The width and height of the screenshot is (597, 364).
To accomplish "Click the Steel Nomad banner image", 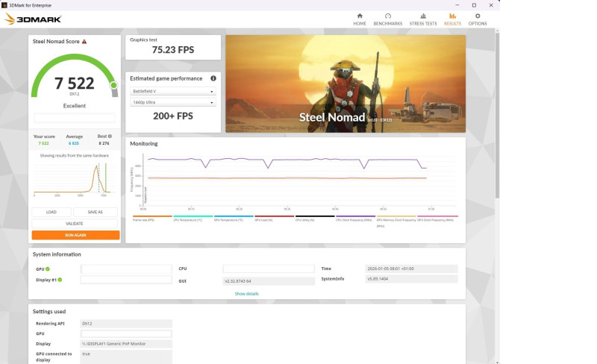I will (346, 84).
